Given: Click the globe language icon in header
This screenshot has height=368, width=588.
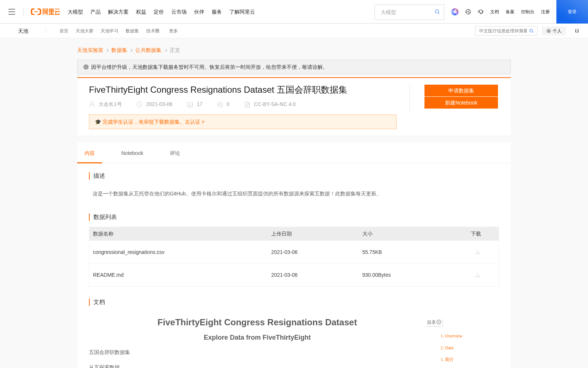Looking at the screenshot, I should tap(468, 12).
